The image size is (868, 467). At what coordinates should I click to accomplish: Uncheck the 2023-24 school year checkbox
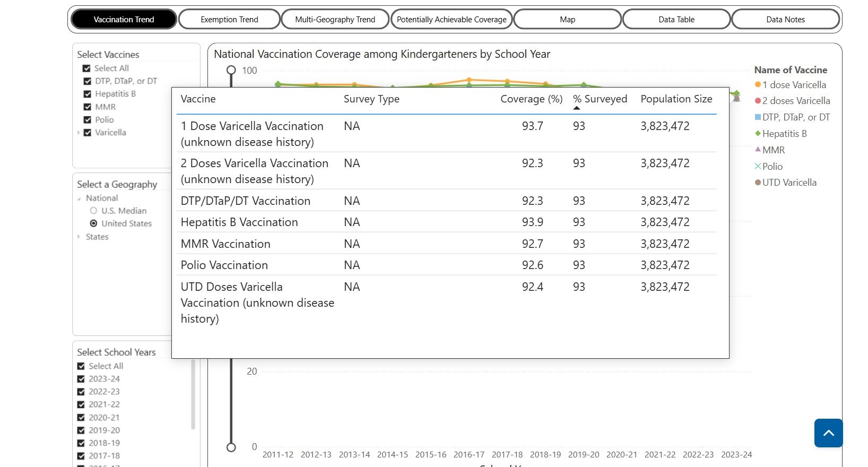[x=81, y=379]
